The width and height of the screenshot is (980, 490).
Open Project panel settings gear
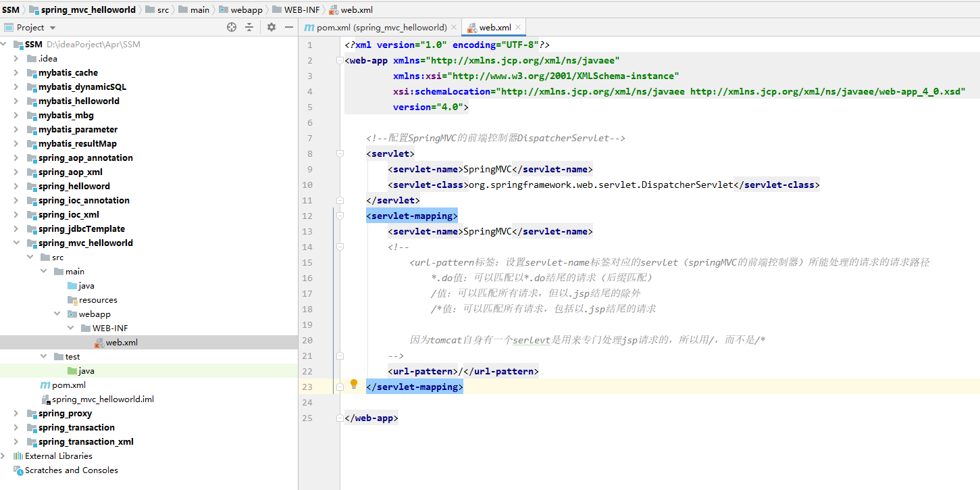(272, 27)
